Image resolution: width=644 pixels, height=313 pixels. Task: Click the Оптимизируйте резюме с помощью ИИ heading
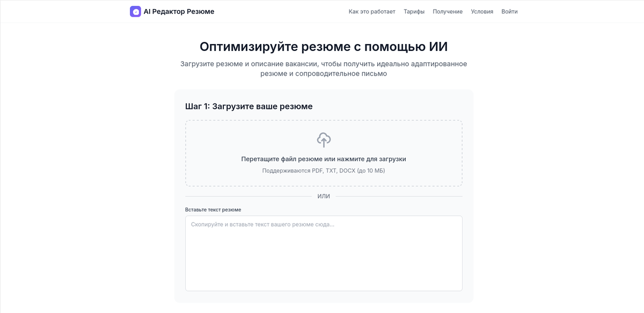tap(324, 46)
